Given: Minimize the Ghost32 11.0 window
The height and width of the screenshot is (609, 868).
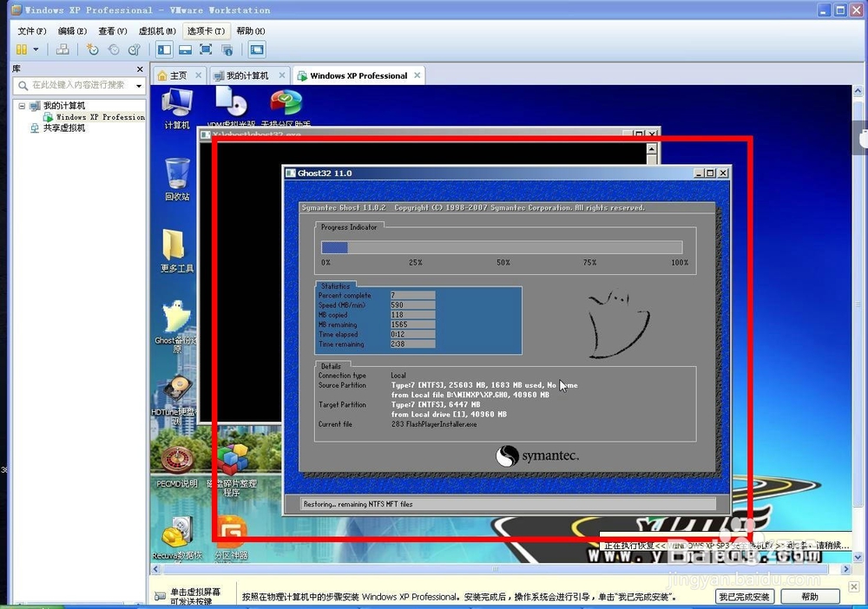Looking at the screenshot, I should point(699,174).
